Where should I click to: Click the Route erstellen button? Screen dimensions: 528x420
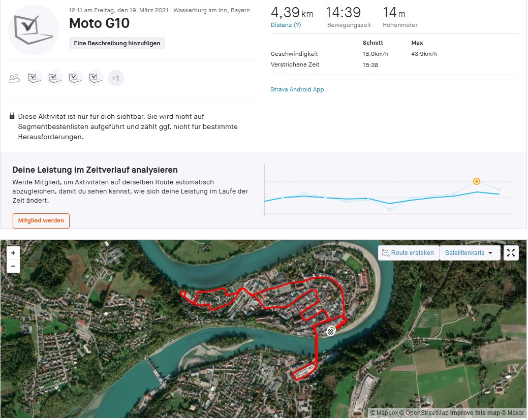pos(409,253)
